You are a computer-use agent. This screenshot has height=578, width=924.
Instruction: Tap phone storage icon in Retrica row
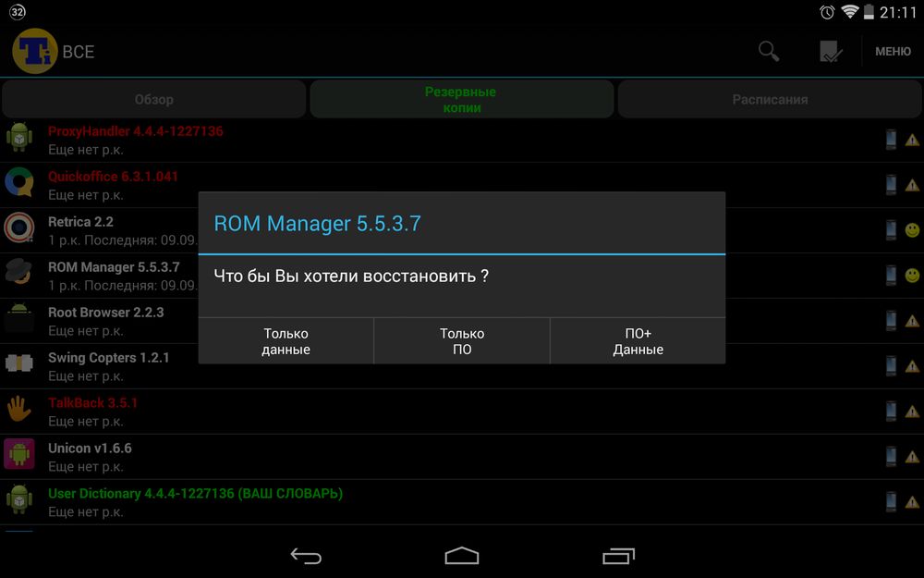tap(891, 229)
